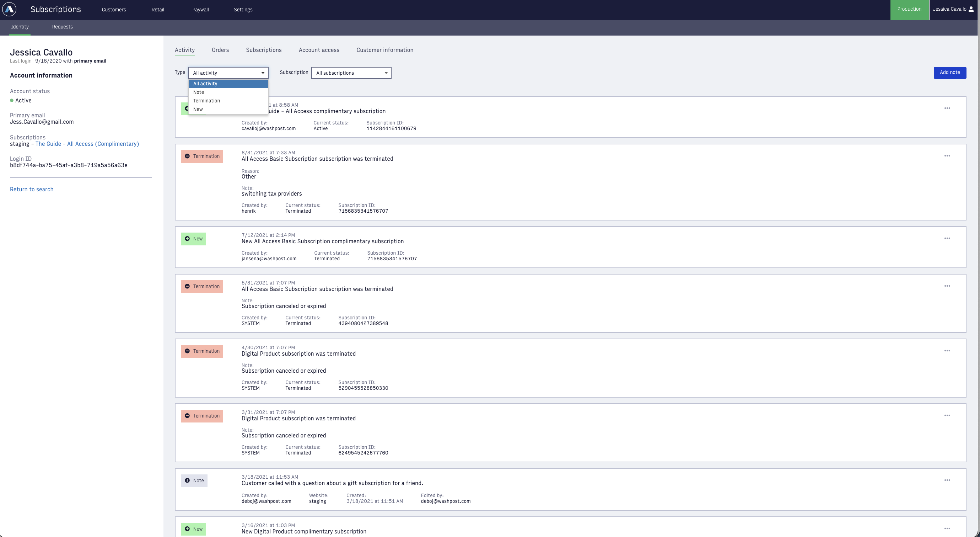Click creator jansena@washpost.com
Viewport: 980px width, 537px height.
(x=269, y=259)
